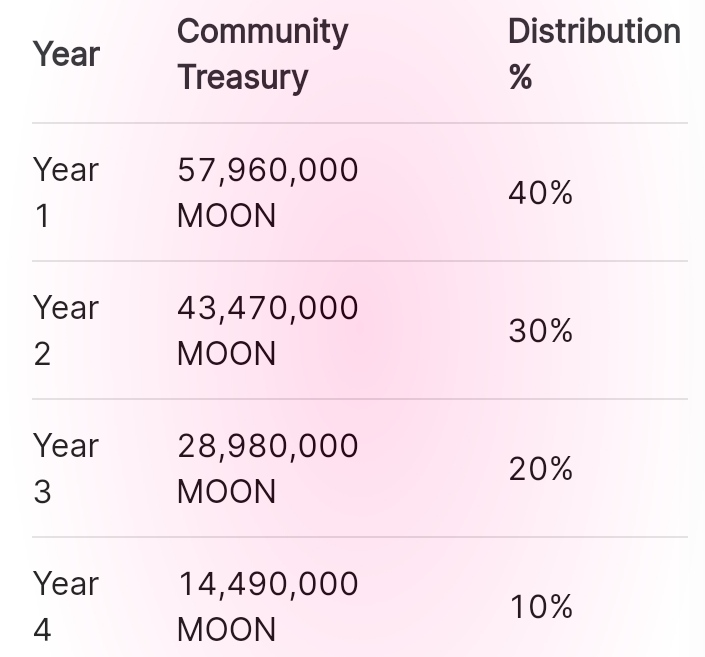Click the Year 2 row label
Screen dimensions: 705x657
tap(65, 330)
